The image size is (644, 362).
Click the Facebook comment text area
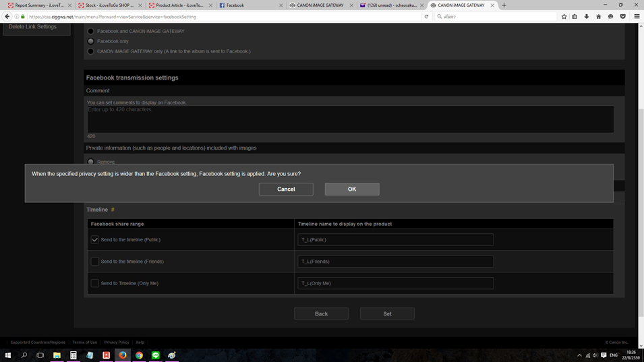click(351, 119)
